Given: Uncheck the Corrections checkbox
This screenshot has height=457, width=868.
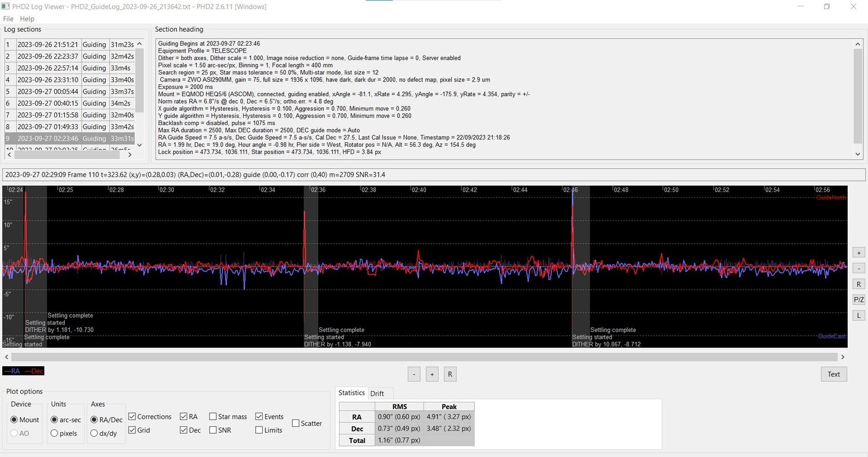Looking at the screenshot, I should tap(132, 417).
